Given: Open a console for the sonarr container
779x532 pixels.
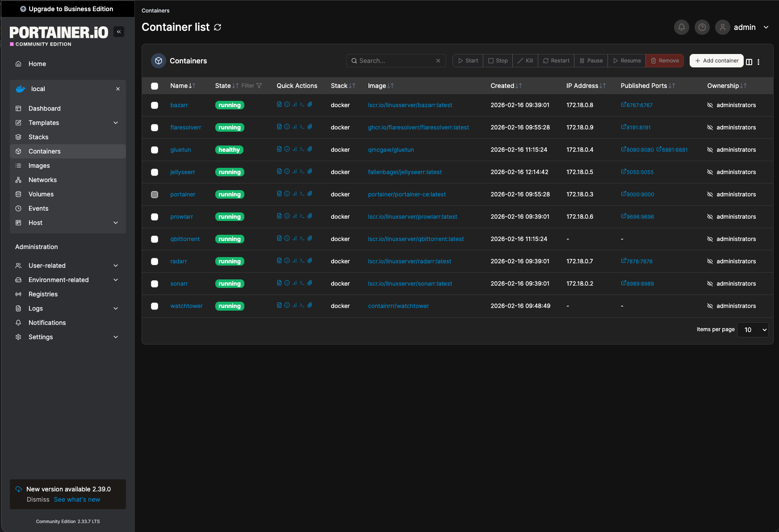Looking at the screenshot, I should (302, 283).
